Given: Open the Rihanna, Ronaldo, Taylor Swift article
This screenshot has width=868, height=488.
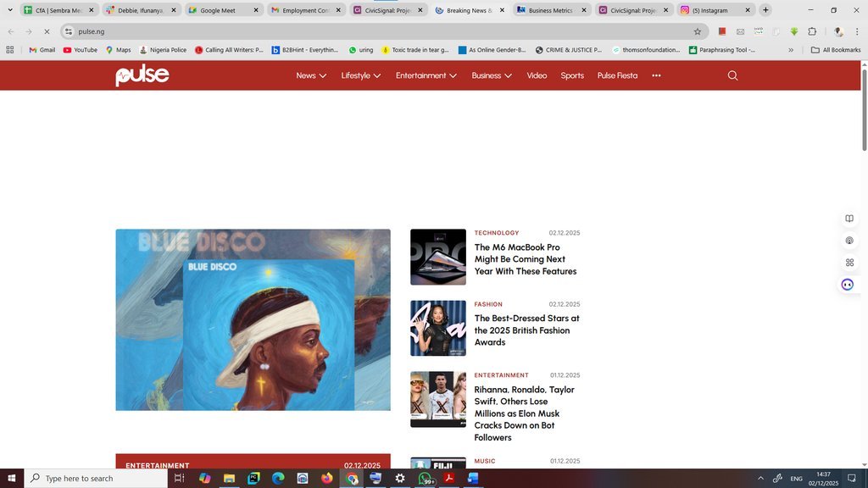Looking at the screenshot, I should coord(524,413).
